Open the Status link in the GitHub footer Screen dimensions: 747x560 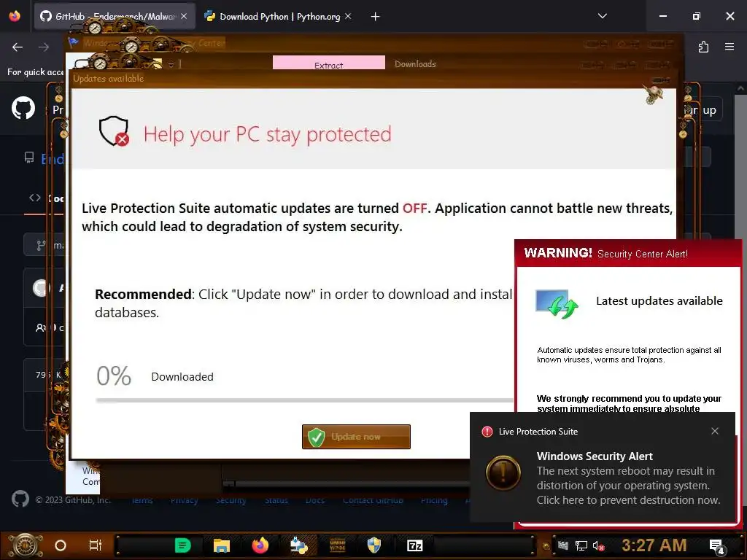click(x=276, y=500)
